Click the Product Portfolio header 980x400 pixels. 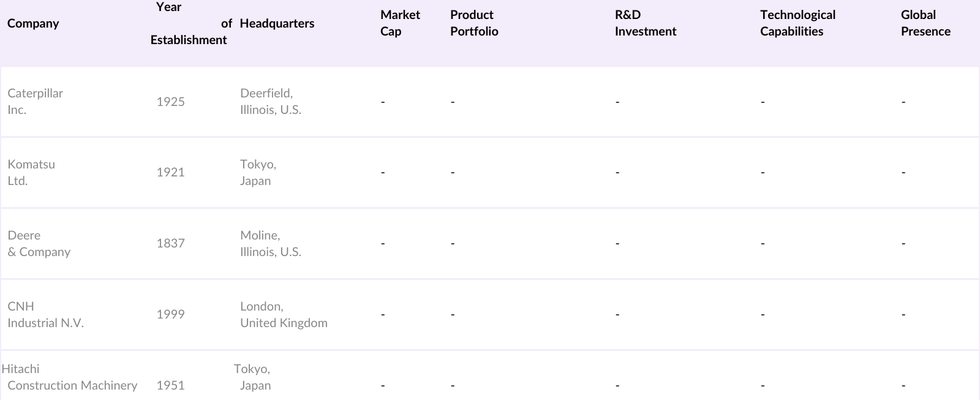(x=474, y=23)
